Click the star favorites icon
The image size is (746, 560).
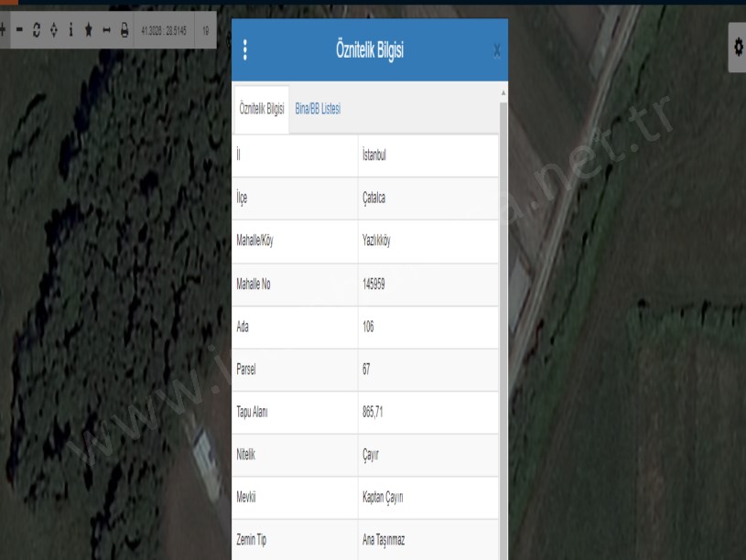pyautogui.click(x=89, y=30)
